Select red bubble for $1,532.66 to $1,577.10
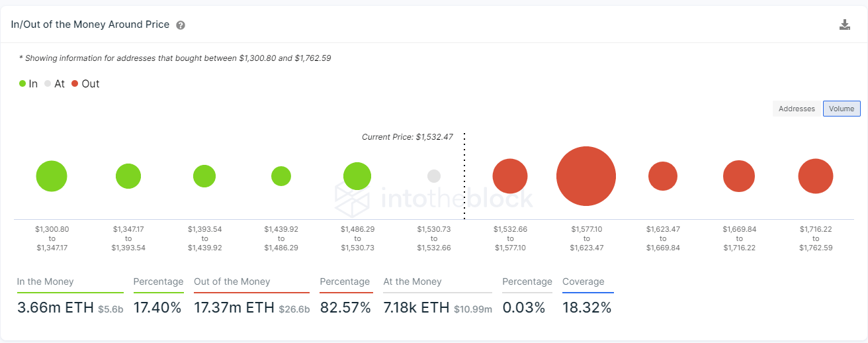This screenshot has height=343, width=868. pos(510,176)
